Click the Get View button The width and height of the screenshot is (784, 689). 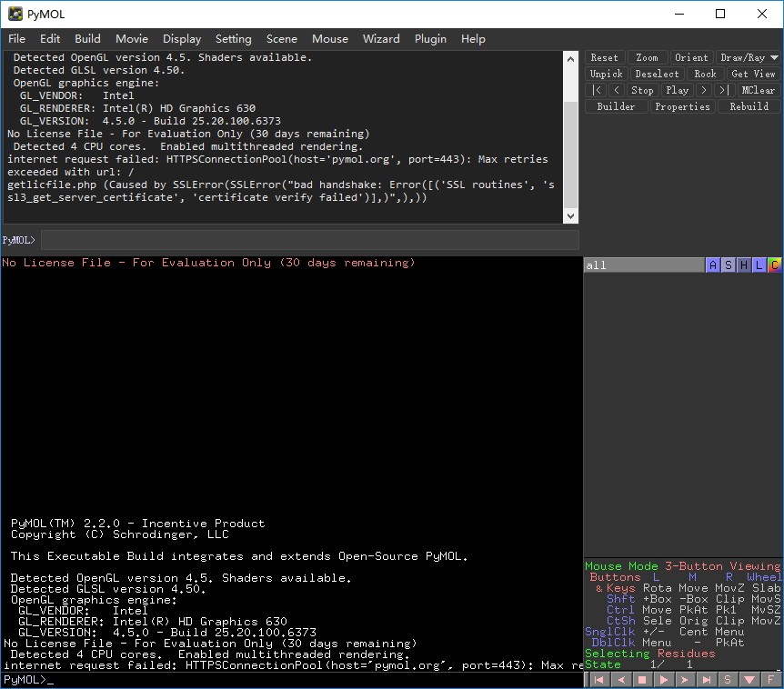pos(753,74)
